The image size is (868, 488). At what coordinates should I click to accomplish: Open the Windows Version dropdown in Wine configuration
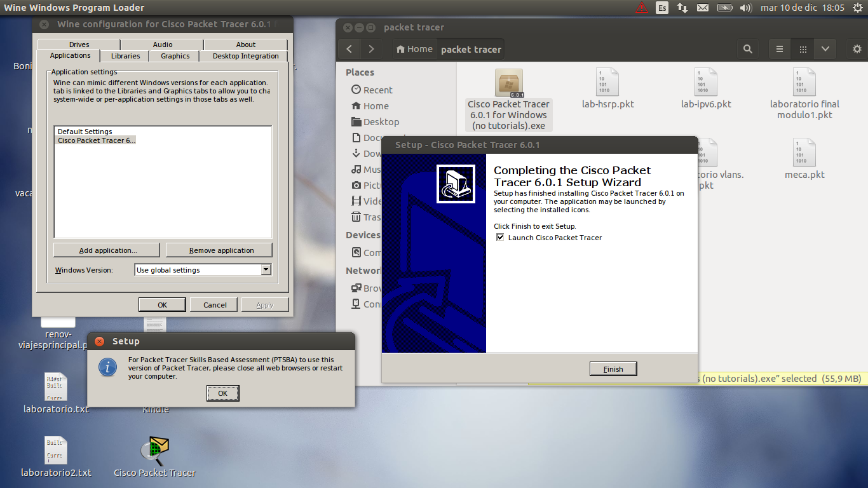[x=268, y=269]
